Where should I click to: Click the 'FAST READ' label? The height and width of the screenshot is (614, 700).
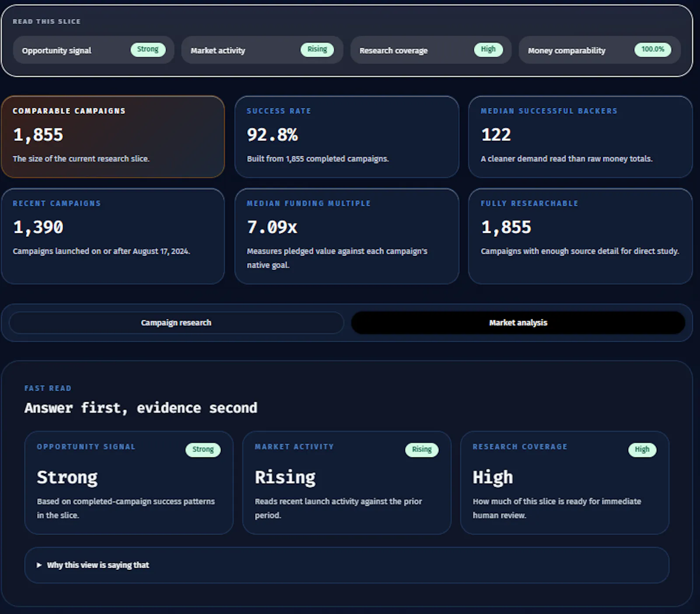click(48, 388)
